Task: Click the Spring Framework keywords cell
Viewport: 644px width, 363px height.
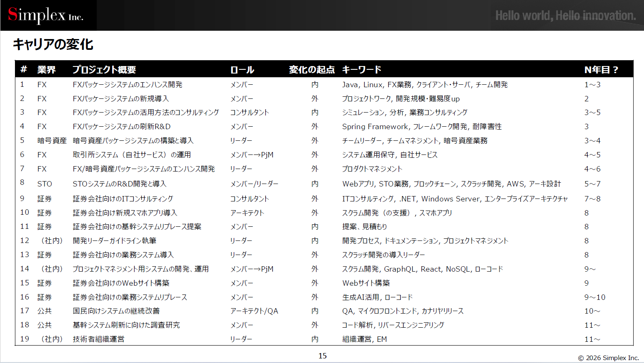Action: [x=421, y=127]
